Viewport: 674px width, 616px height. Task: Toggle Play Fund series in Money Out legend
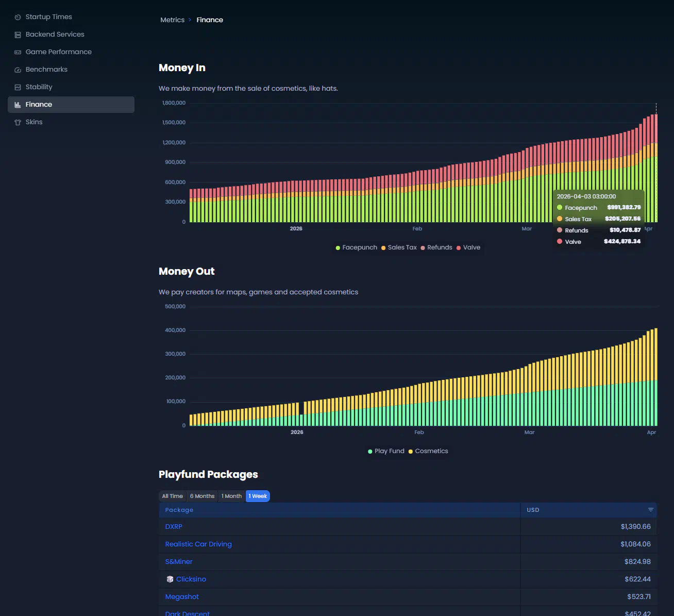[x=386, y=451]
